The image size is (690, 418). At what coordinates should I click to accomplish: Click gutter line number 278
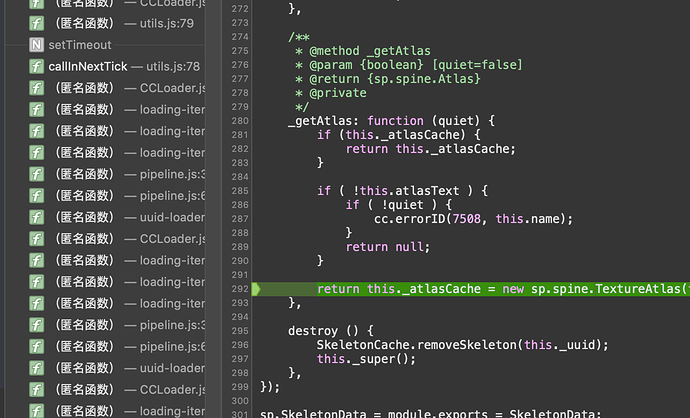tap(240, 93)
